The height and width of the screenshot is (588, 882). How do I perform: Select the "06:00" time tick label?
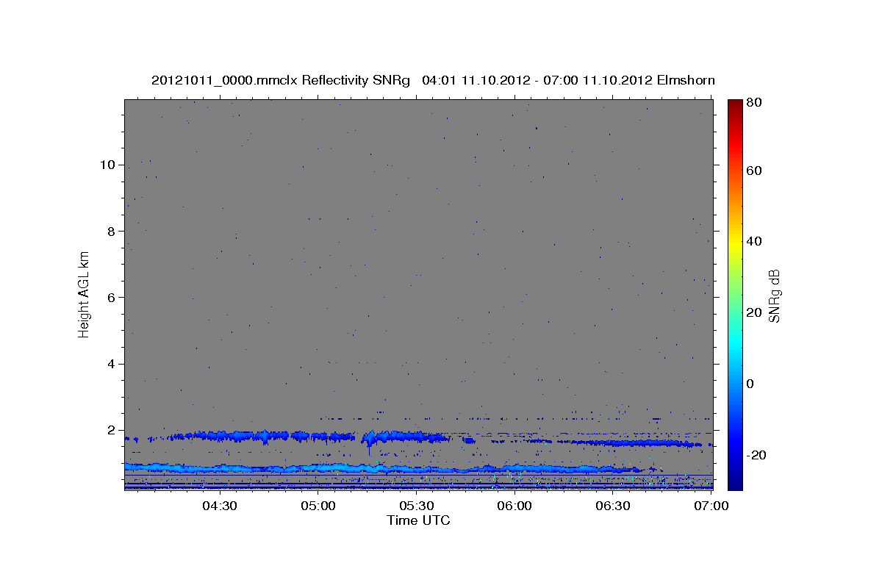coord(514,506)
